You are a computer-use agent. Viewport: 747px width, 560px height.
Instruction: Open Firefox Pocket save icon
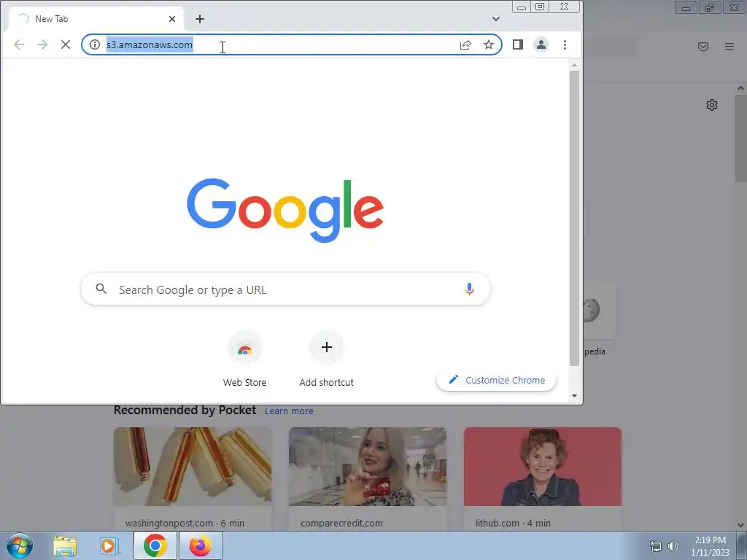click(x=703, y=47)
